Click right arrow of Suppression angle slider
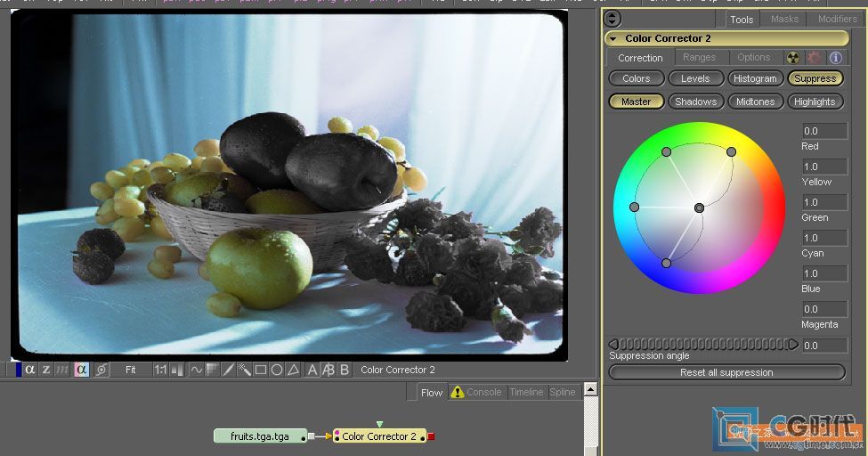The width and height of the screenshot is (868, 456). click(793, 344)
